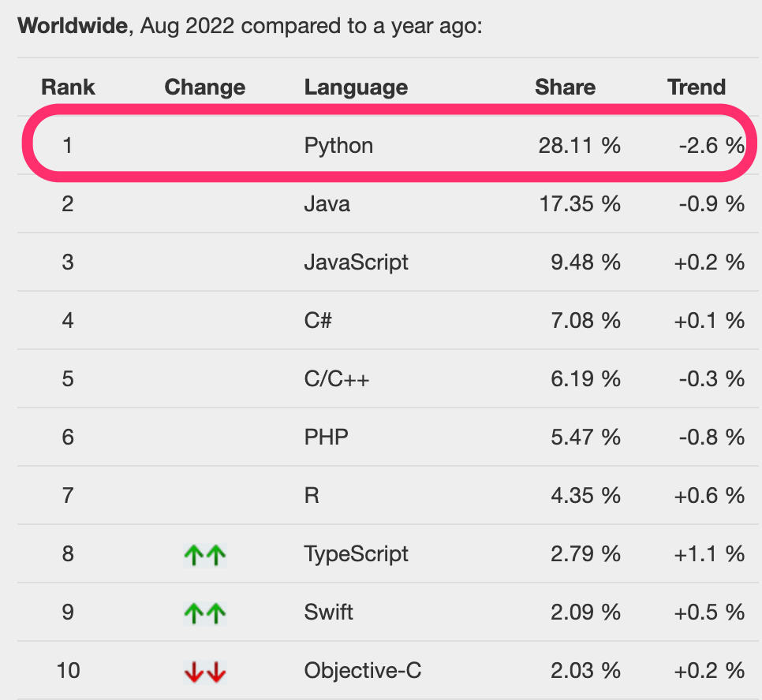Click the C# language entry

(318, 320)
